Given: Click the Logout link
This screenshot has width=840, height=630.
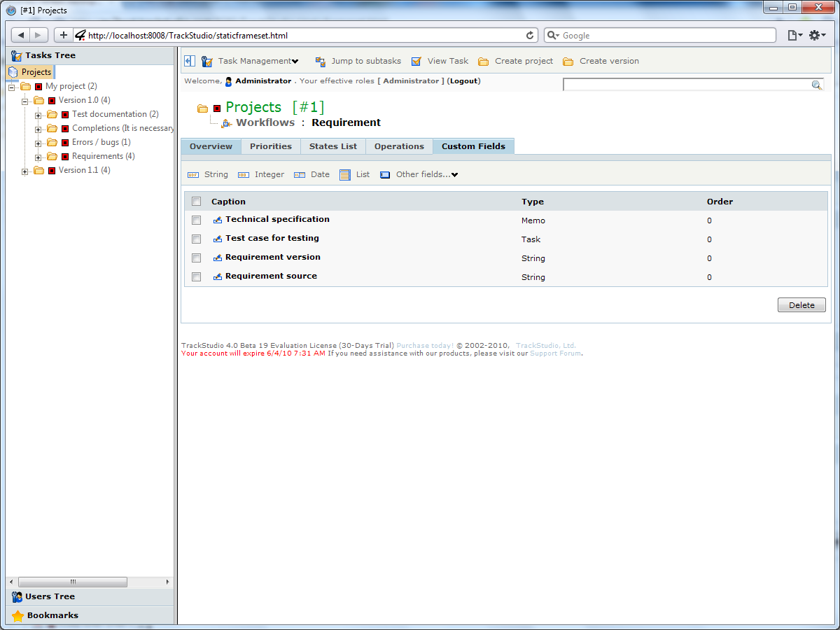Looking at the screenshot, I should 465,81.
